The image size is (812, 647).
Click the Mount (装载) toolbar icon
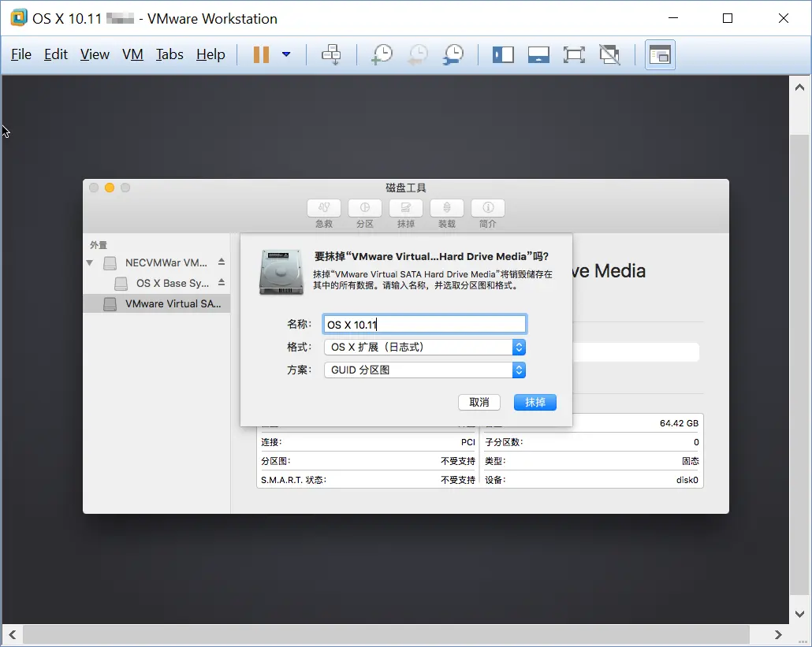pos(446,208)
